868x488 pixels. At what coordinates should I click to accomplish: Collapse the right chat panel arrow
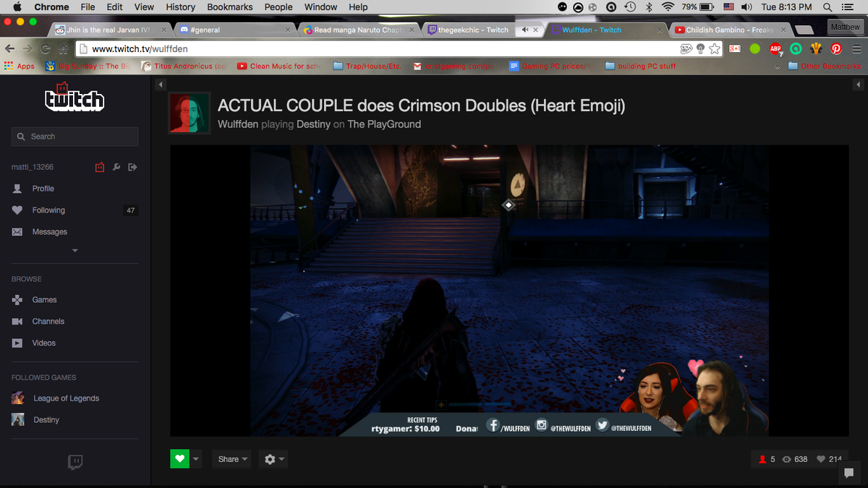(859, 85)
